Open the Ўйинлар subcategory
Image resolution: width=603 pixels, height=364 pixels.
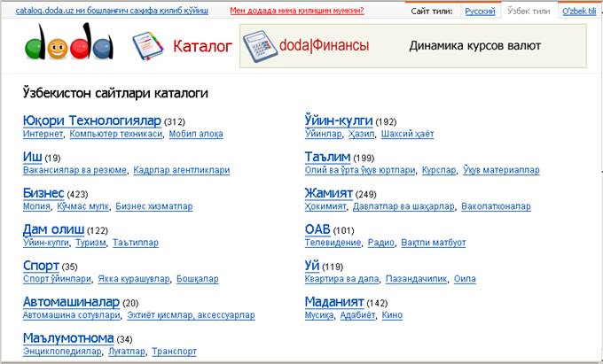(323, 134)
